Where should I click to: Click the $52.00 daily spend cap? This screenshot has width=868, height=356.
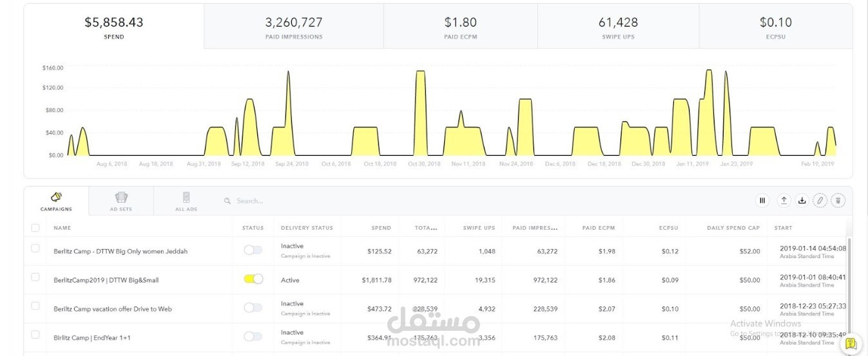749,251
